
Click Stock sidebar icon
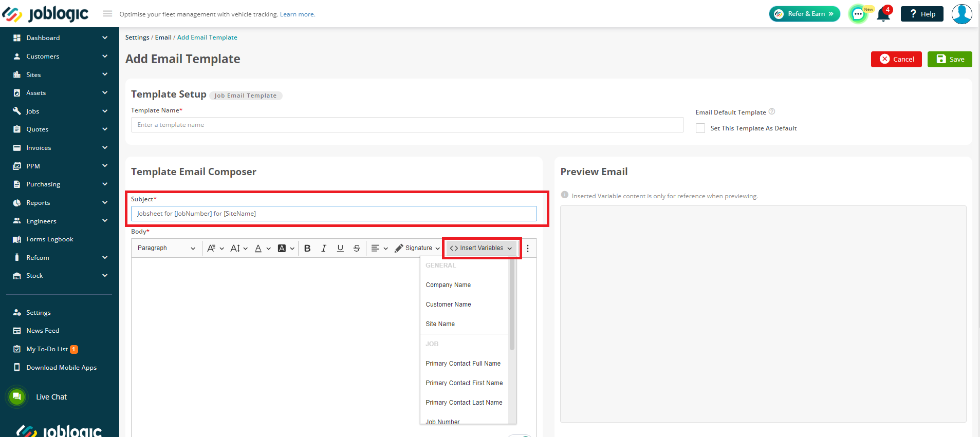tap(17, 276)
